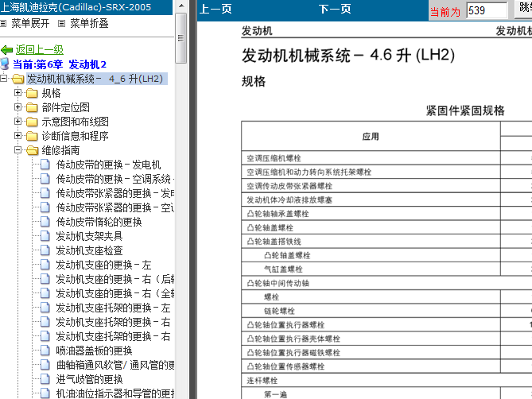Open the 部件定位图 tree item
The height and width of the screenshot is (399, 532).
pyautogui.click(x=66, y=107)
